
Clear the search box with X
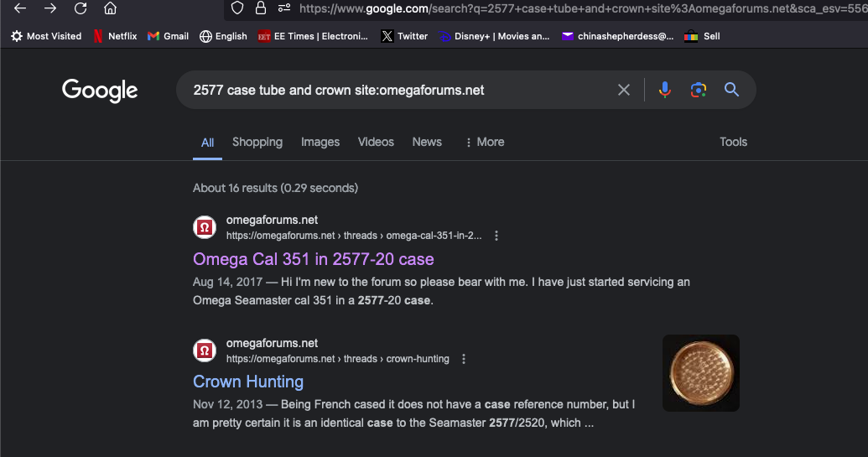[624, 90]
